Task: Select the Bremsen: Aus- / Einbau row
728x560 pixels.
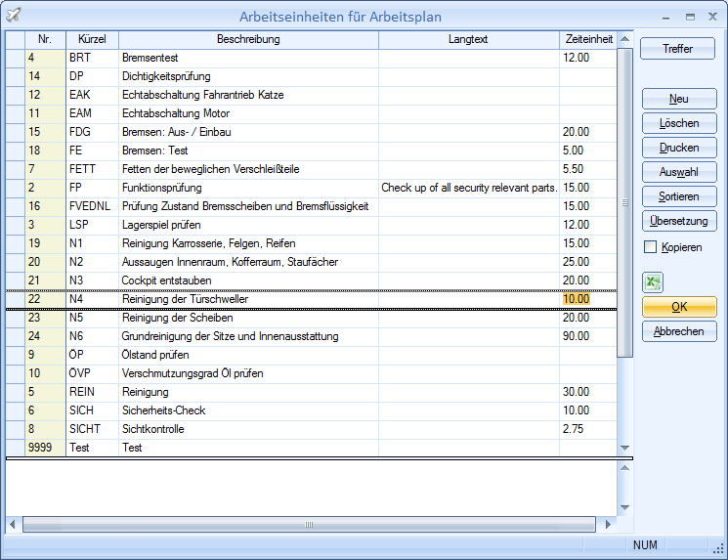Action: (x=311, y=132)
